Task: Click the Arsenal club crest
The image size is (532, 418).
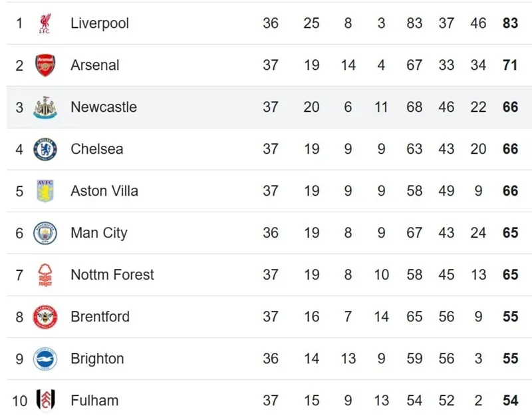Action: (x=45, y=65)
